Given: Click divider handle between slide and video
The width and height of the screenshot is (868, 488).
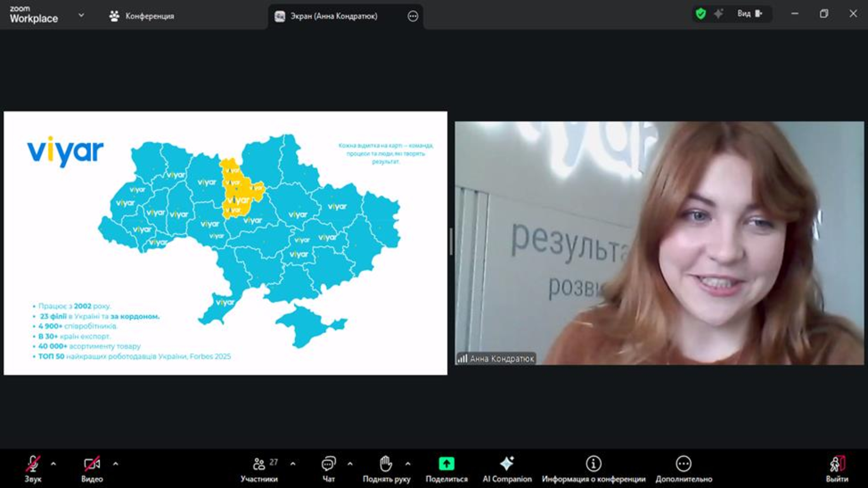Looking at the screenshot, I should click(451, 242).
